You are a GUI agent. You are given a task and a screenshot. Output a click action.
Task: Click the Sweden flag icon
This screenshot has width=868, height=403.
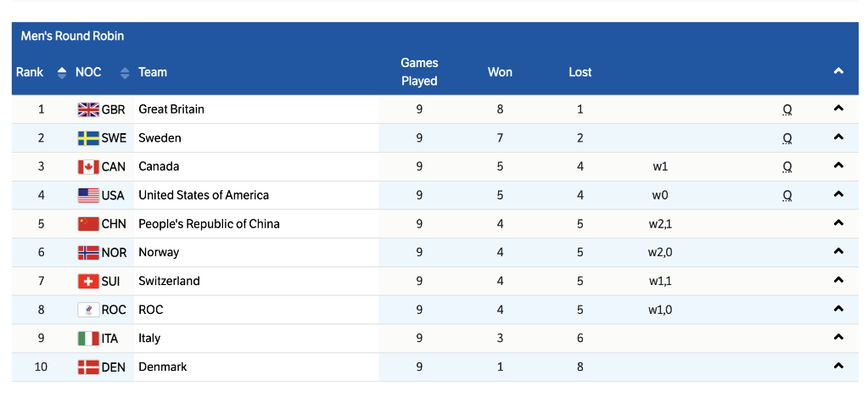[x=88, y=138]
